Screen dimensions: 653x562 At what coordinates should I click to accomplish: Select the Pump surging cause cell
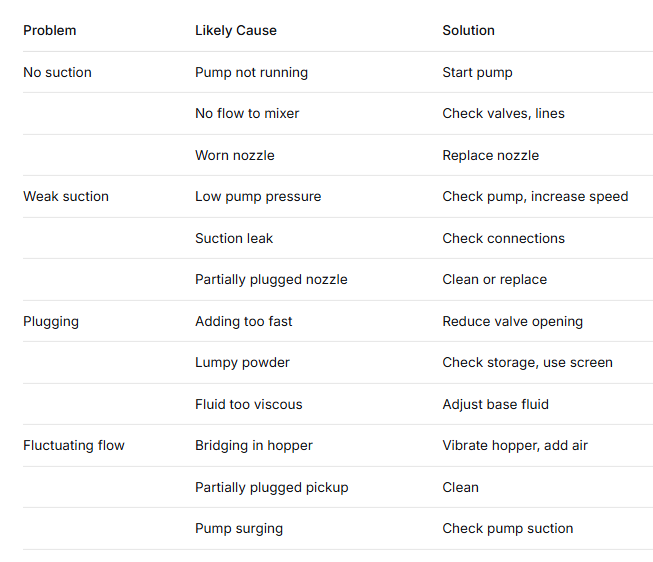click(x=239, y=528)
